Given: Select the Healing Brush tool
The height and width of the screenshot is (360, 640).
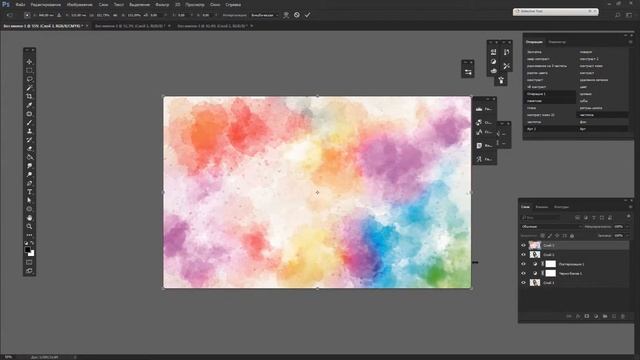Looking at the screenshot, I should coord(29,114).
